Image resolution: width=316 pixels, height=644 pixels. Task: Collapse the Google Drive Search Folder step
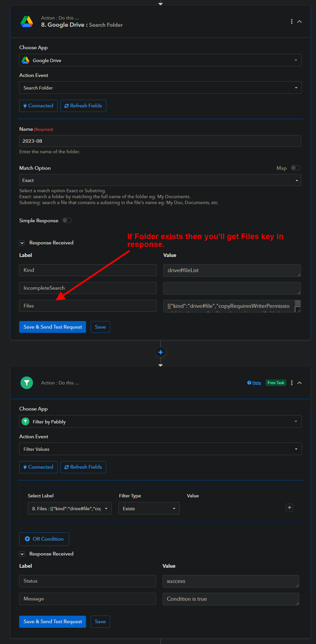300,21
